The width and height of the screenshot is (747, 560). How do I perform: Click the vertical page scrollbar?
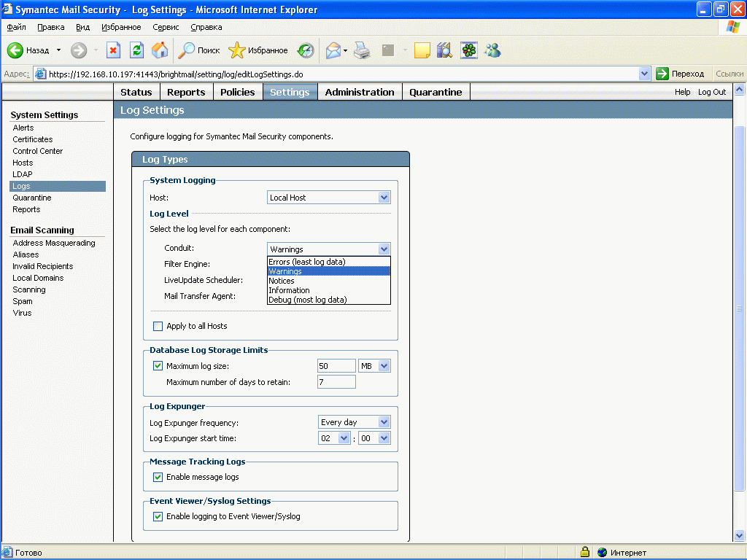pos(740,306)
